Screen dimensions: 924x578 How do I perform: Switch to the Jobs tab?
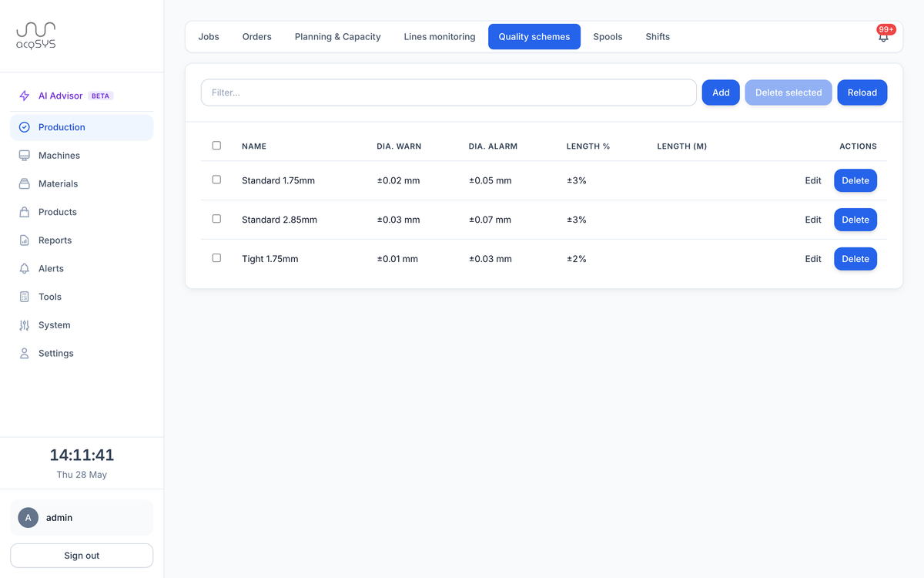click(x=209, y=36)
